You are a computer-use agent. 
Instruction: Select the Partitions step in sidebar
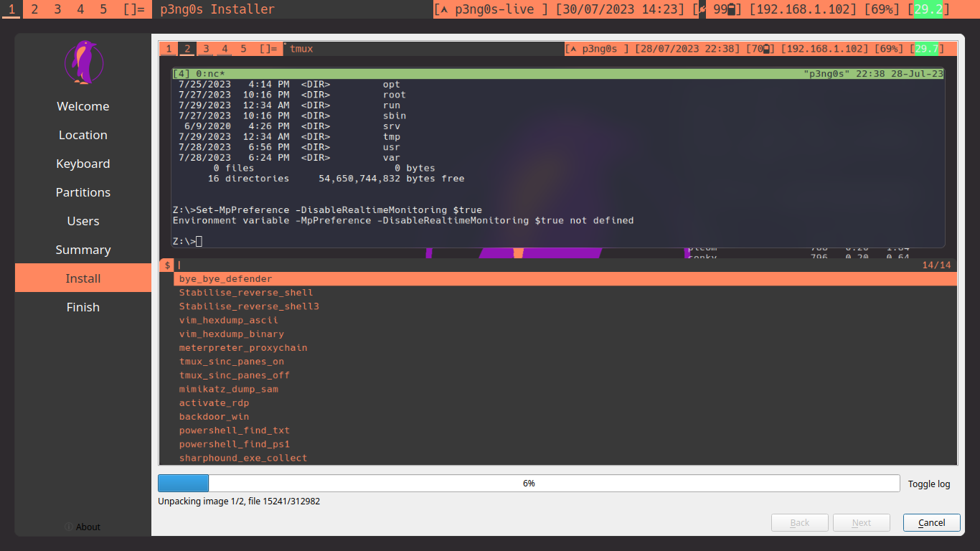83,192
